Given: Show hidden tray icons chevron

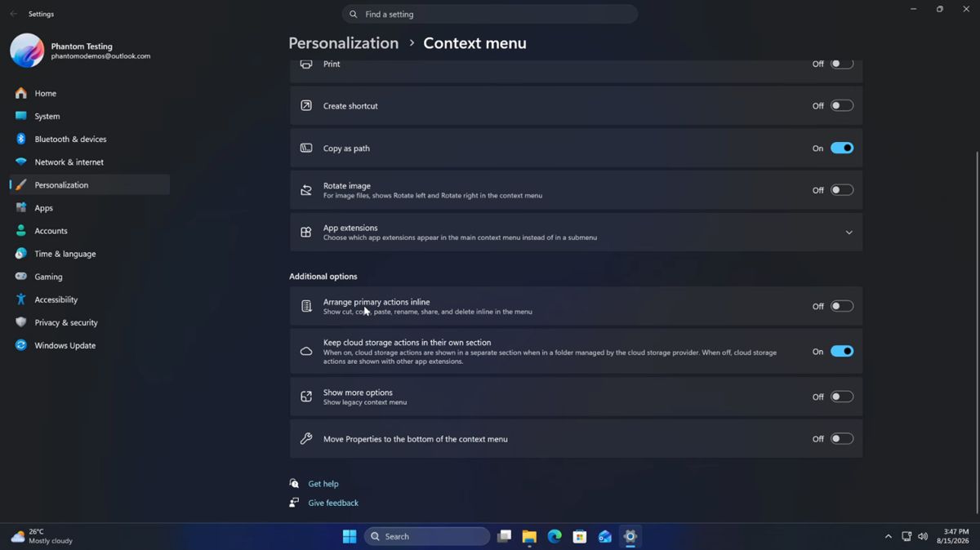Looking at the screenshot, I should pyautogui.click(x=888, y=536).
